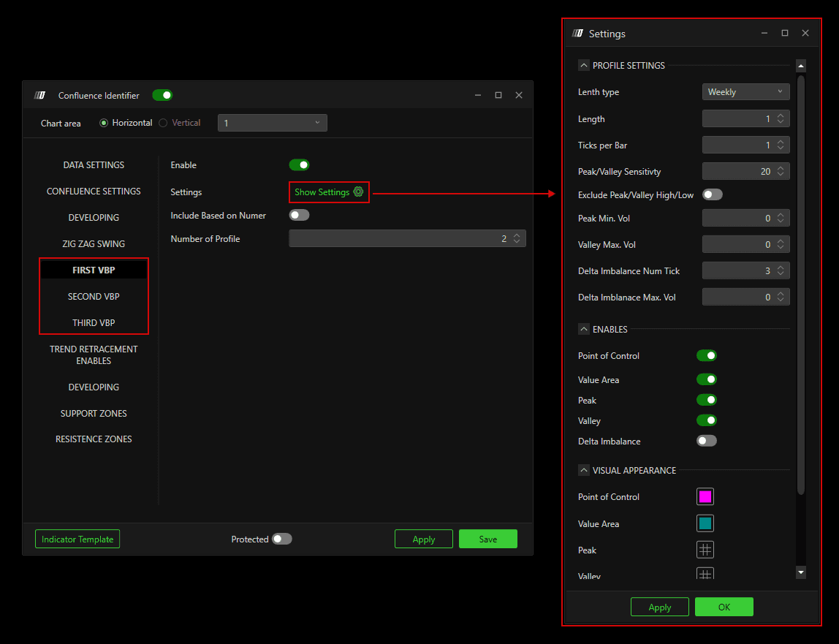Adjust the Peak Min. Vol stepper
Screen dimensions: 839x644
(x=781, y=218)
